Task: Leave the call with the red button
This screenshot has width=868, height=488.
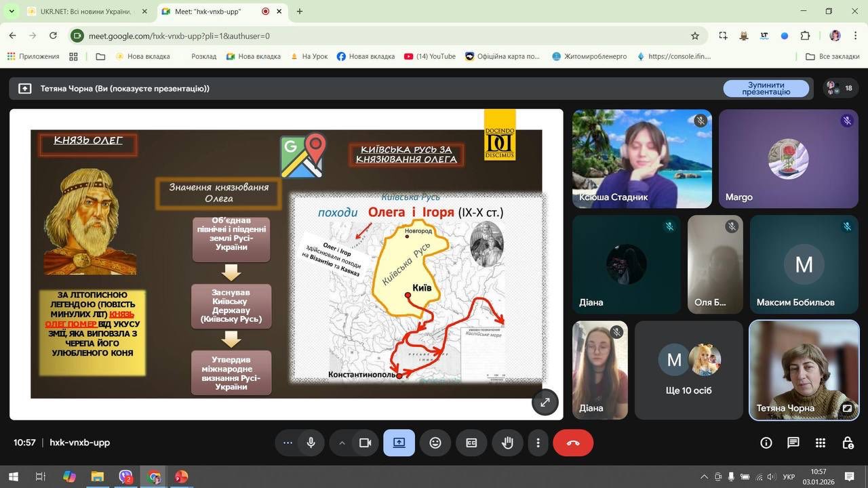Action: 573,443
